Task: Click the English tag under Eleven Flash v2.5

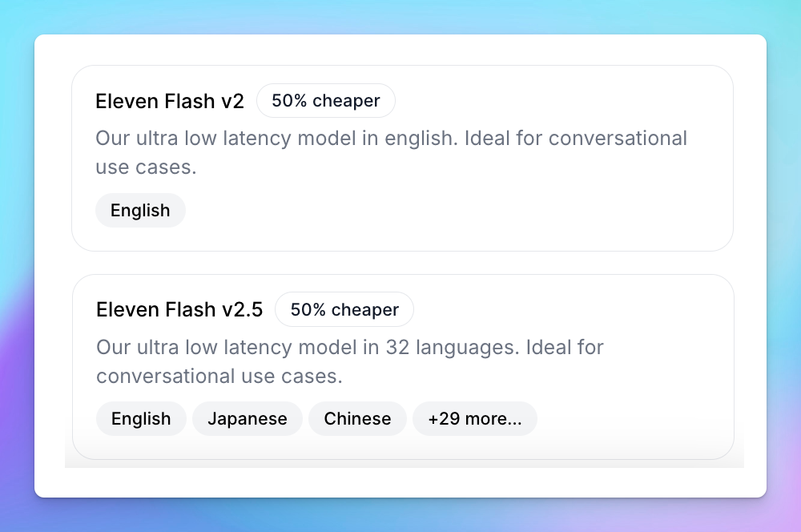Action: click(x=141, y=419)
